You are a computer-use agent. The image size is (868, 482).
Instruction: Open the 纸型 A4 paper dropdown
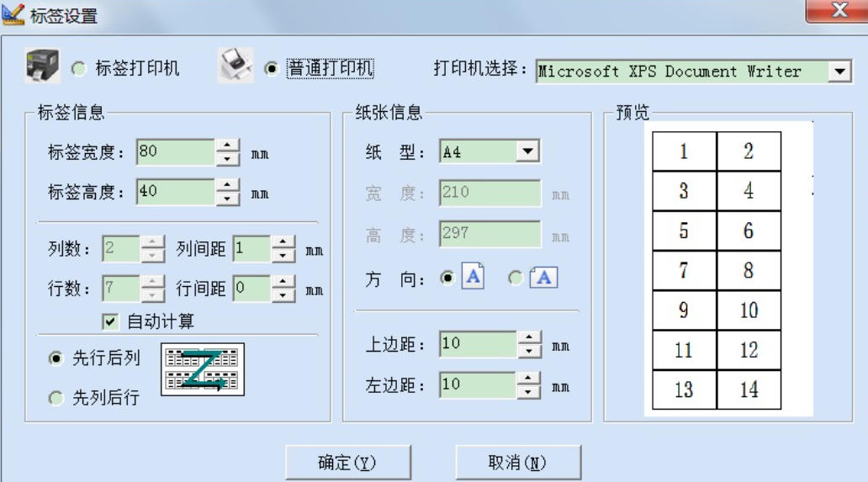tap(527, 151)
